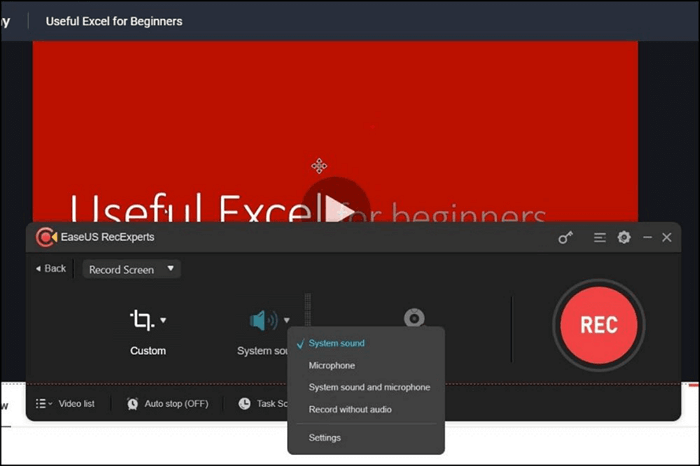The width and height of the screenshot is (700, 466).
Task: Click the Task Scheduler clock icon
Action: (244, 404)
